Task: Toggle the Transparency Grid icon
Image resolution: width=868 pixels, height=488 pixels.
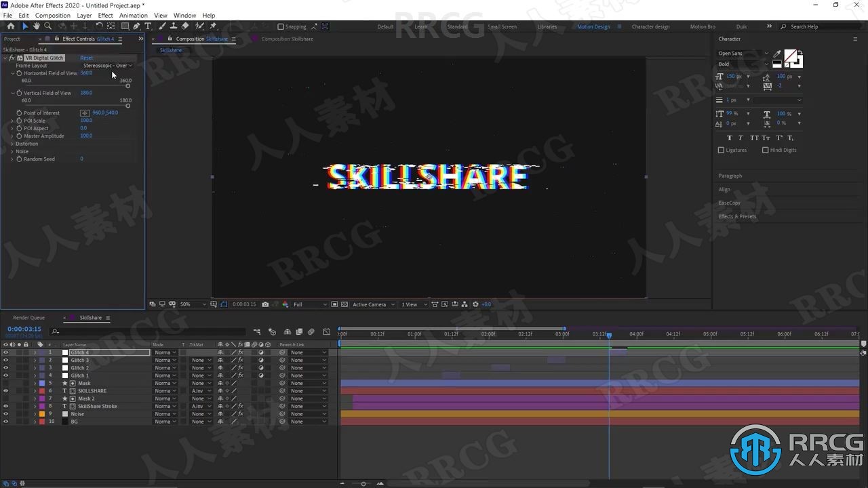Action: [344, 304]
